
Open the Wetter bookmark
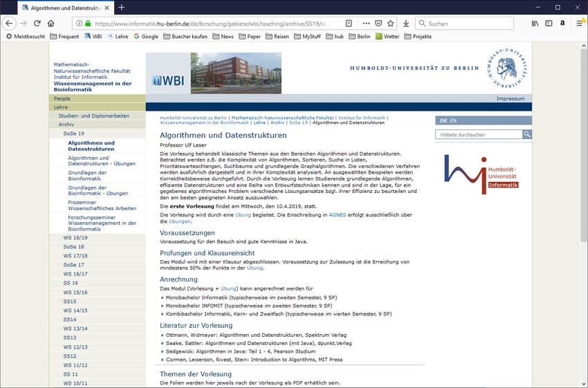387,37
